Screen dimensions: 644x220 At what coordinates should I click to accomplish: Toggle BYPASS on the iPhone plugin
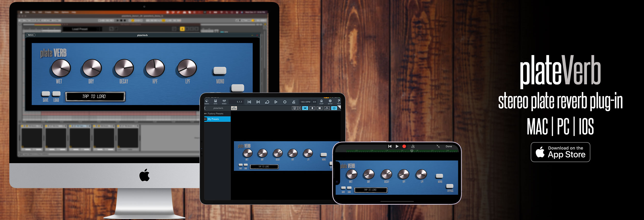pos(450,186)
